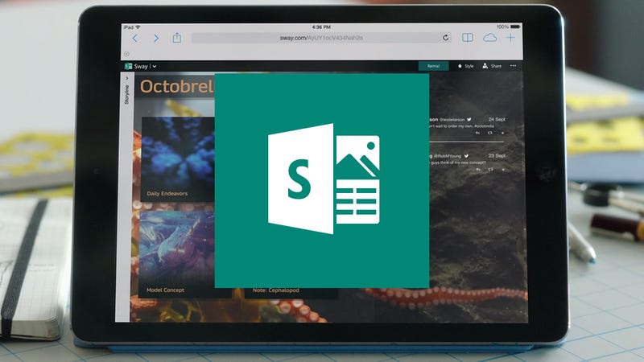Click the Sway app logo in header

pyautogui.click(x=128, y=66)
